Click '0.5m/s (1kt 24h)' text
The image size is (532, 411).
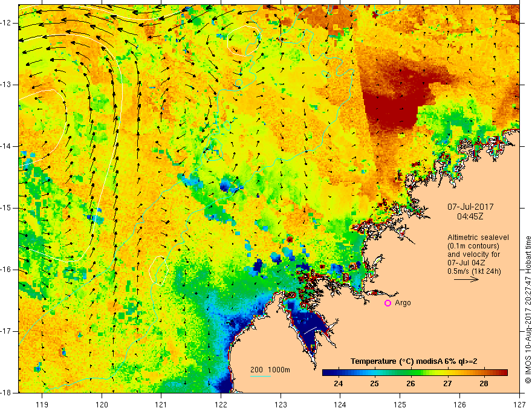(474, 271)
